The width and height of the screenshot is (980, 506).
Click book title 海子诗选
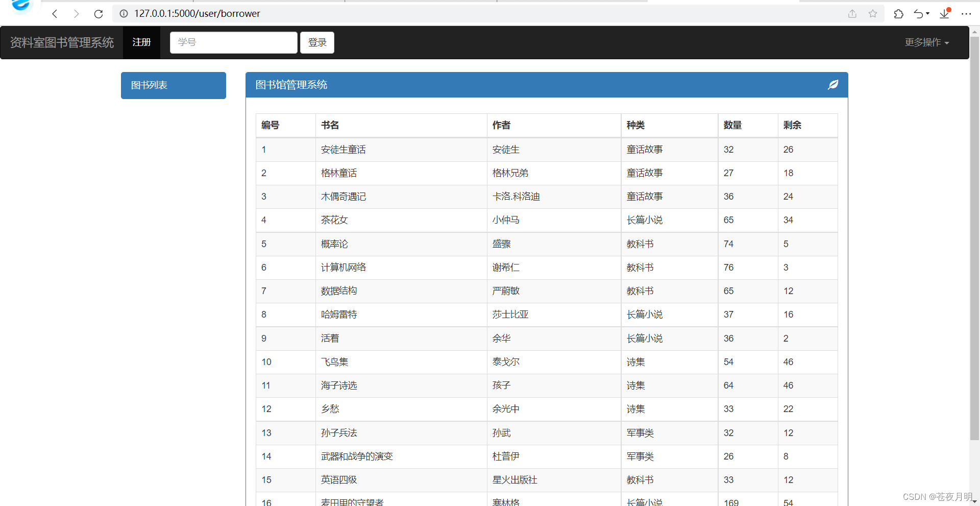(339, 385)
